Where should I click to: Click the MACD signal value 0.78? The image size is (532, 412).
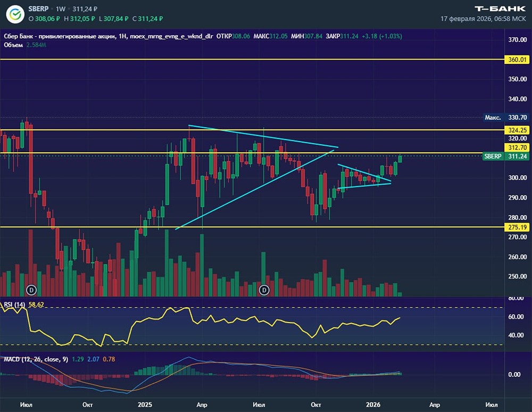point(109,359)
